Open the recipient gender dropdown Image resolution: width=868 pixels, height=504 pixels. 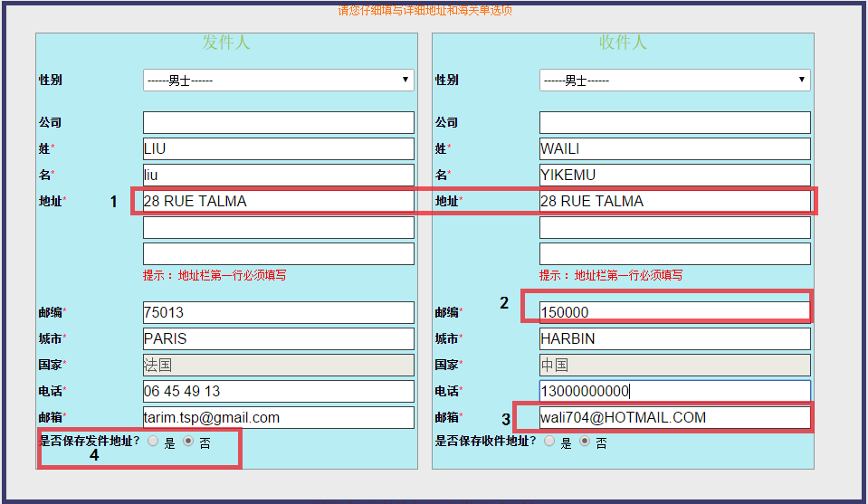point(674,80)
